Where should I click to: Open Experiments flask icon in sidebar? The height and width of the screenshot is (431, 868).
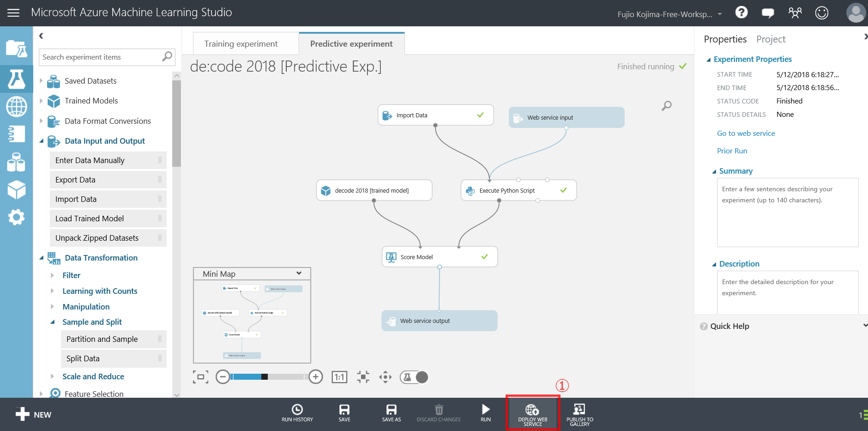(16, 79)
